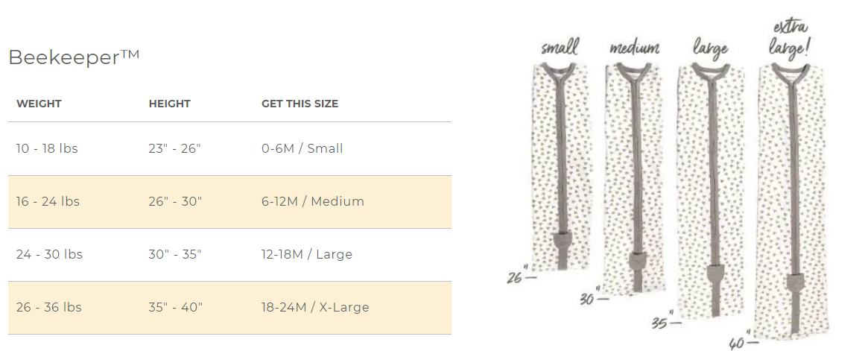Select the 12-18M / Large size cell
The height and width of the screenshot is (351, 868).
307,254
